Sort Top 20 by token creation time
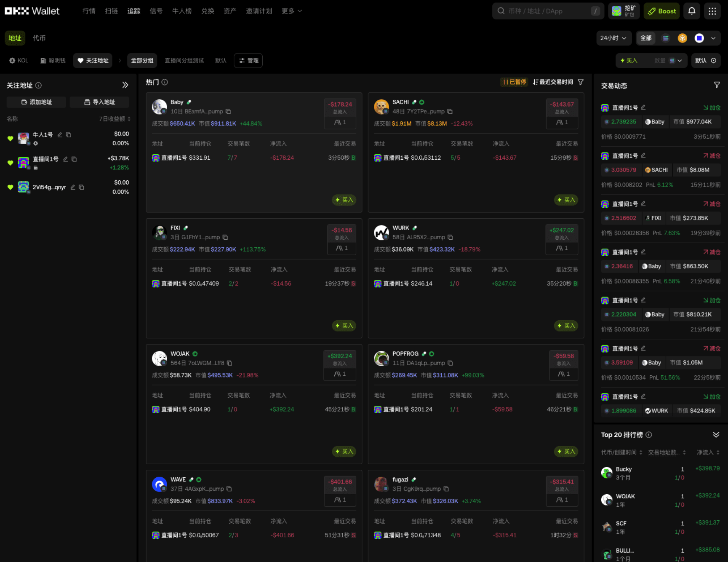The height and width of the screenshot is (562, 728). click(621, 452)
